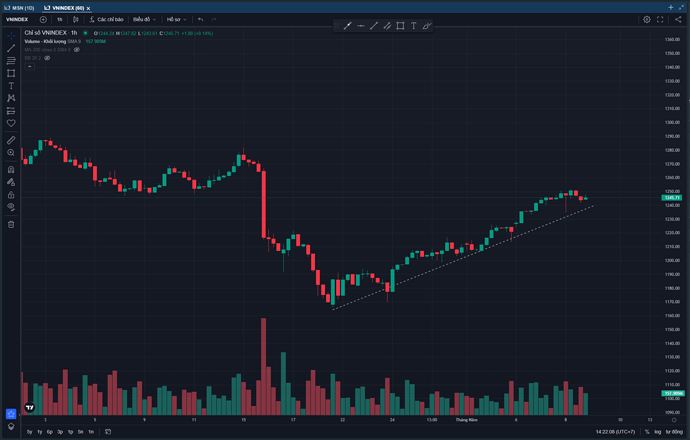The height and width of the screenshot is (440, 690).
Task: Click the current price label on the price axis
Action: [x=672, y=198]
